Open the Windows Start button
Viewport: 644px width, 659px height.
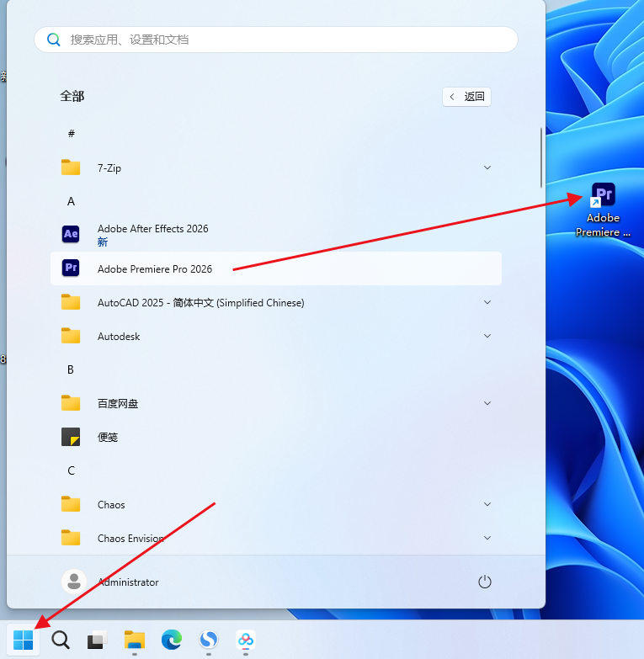[x=23, y=640]
